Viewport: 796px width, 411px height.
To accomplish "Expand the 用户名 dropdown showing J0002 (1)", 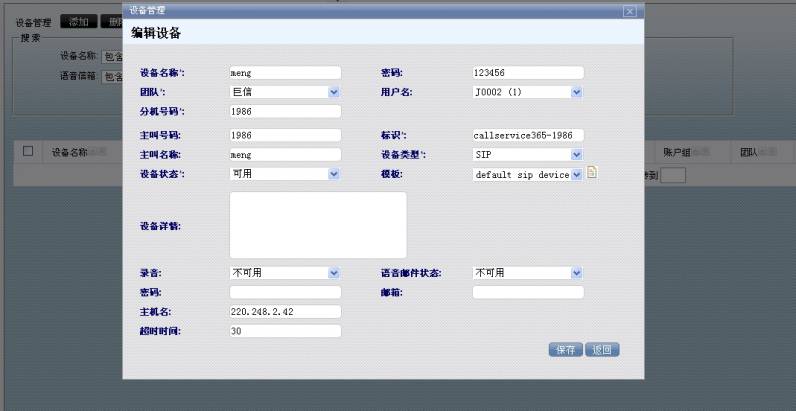I will tap(527, 92).
